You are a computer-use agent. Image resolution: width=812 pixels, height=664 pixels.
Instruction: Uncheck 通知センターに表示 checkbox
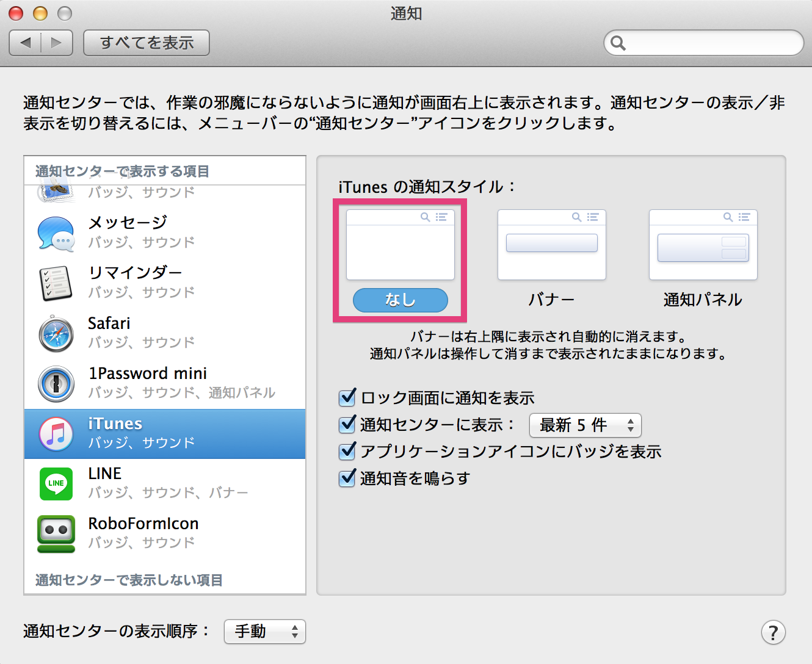(347, 424)
